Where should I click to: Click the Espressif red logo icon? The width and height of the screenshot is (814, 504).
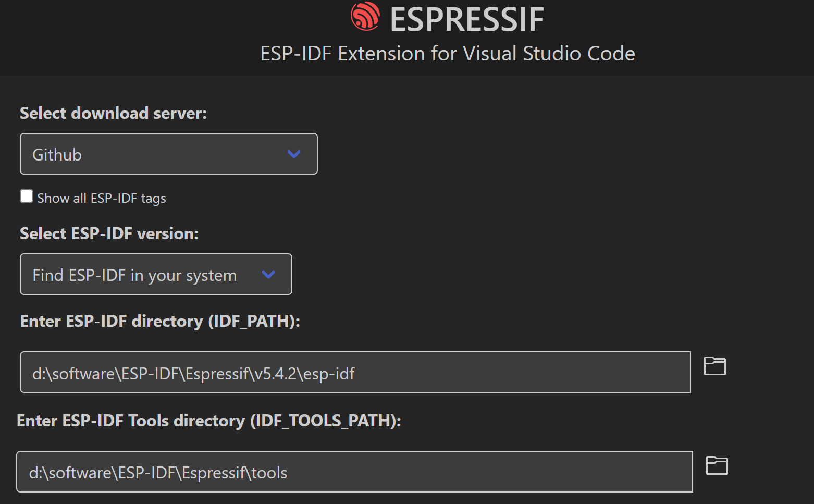[x=365, y=16]
